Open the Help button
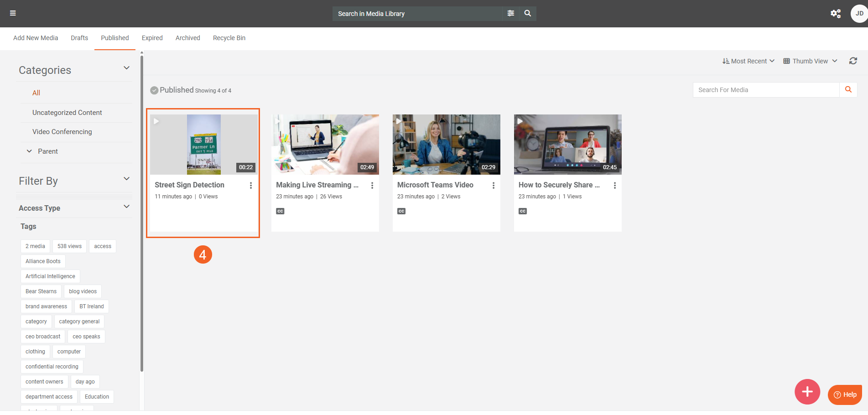Image resolution: width=868 pixels, height=415 pixels. [x=845, y=395]
